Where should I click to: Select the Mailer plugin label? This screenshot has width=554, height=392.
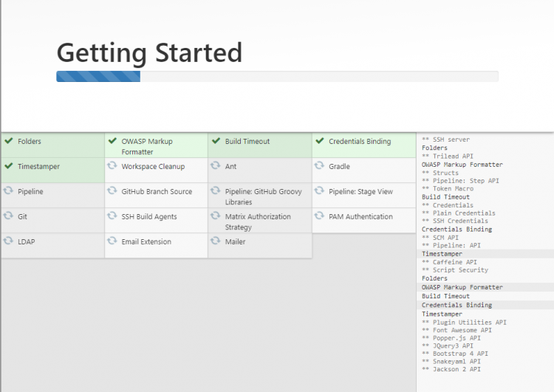[236, 241]
